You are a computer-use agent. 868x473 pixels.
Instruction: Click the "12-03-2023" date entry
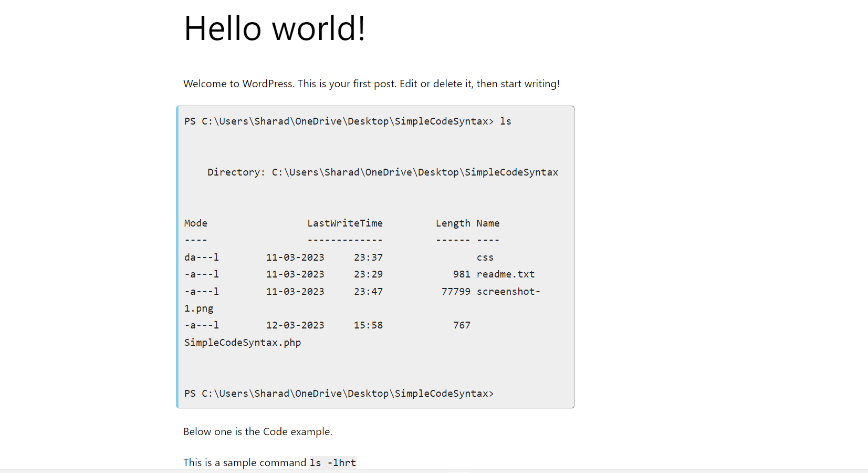[x=295, y=325]
